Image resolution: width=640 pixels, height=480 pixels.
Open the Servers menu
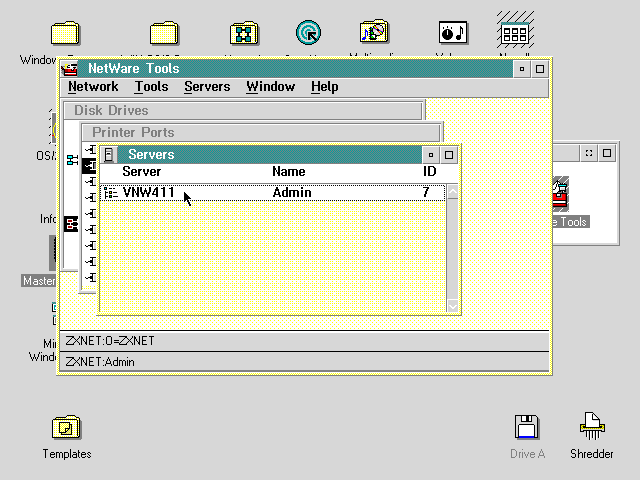207,87
